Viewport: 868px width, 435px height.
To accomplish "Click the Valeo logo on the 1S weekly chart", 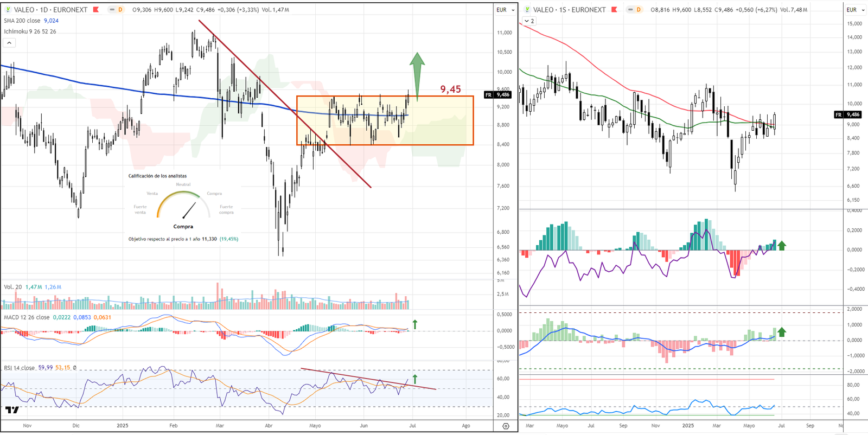I will [527, 10].
